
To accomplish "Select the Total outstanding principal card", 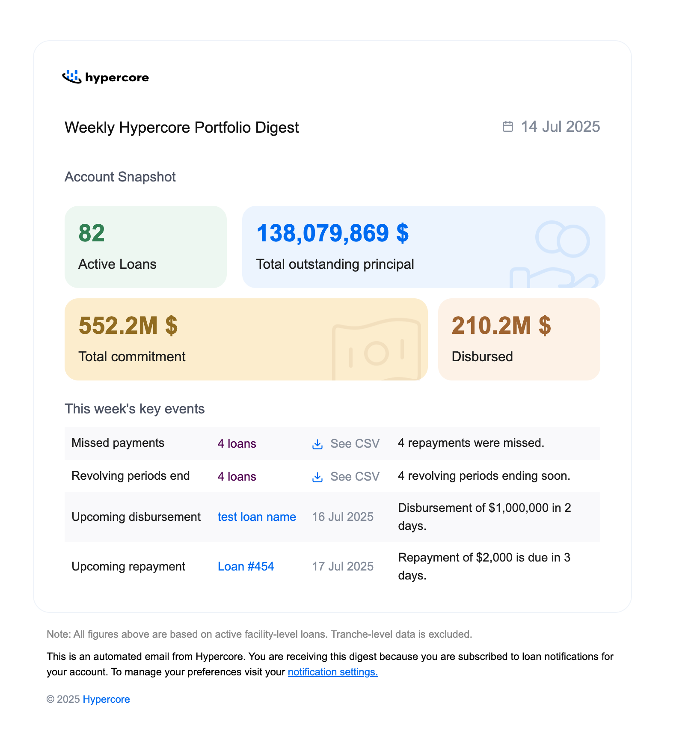I will point(424,247).
